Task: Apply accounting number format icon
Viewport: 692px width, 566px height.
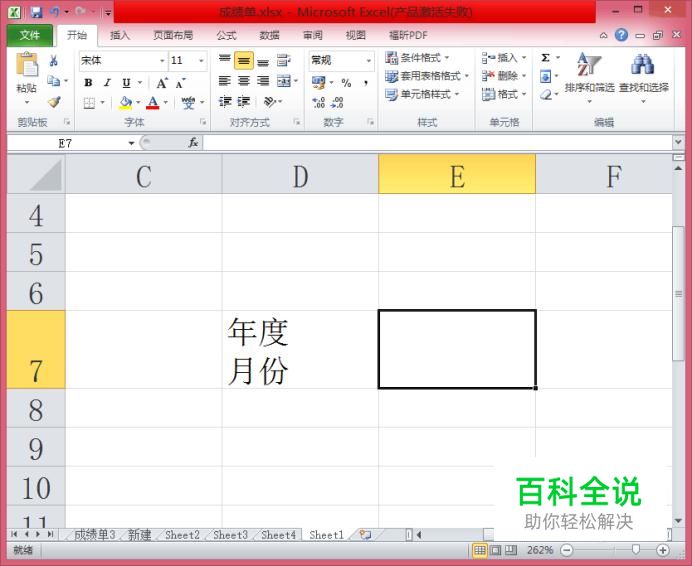Action: click(319, 82)
